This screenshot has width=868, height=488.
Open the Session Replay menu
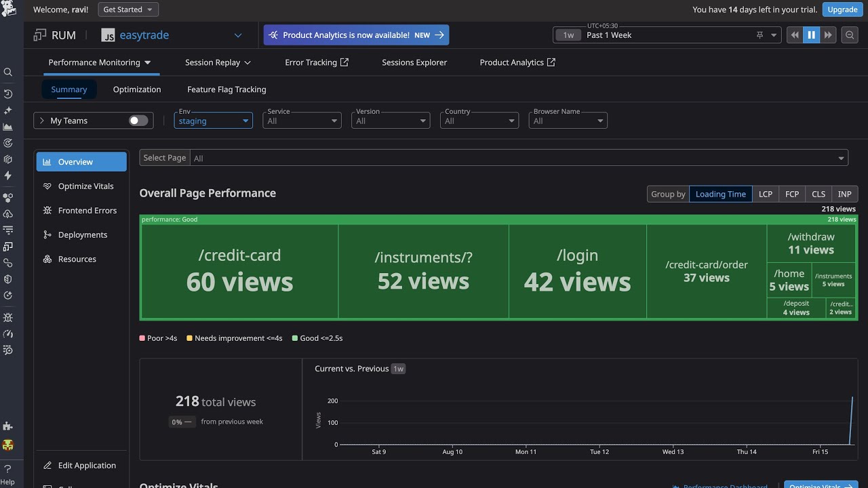pos(218,62)
